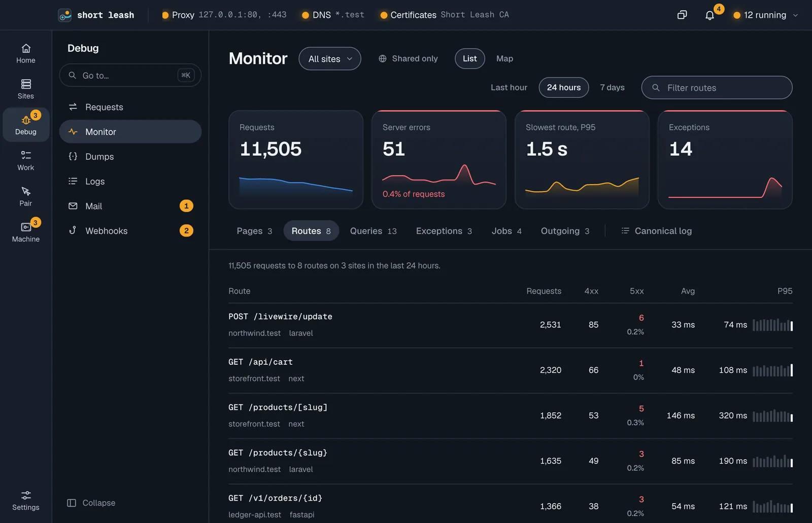
Task: Open the Exceptions stat card
Action: [725, 159]
